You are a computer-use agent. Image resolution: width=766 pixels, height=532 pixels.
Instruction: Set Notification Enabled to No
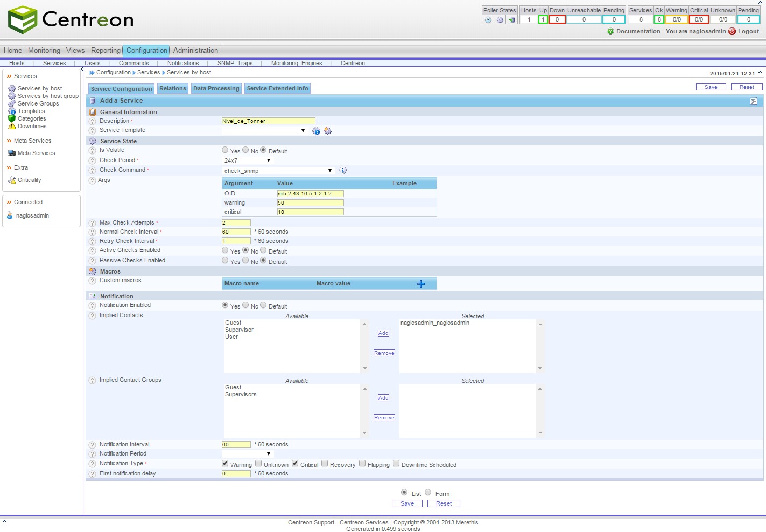coord(245,305)
